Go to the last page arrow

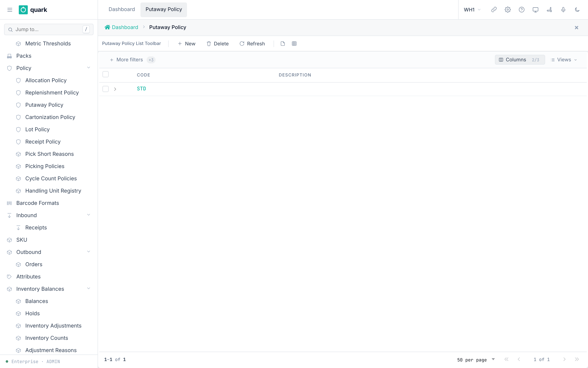(x=577, y=359)
